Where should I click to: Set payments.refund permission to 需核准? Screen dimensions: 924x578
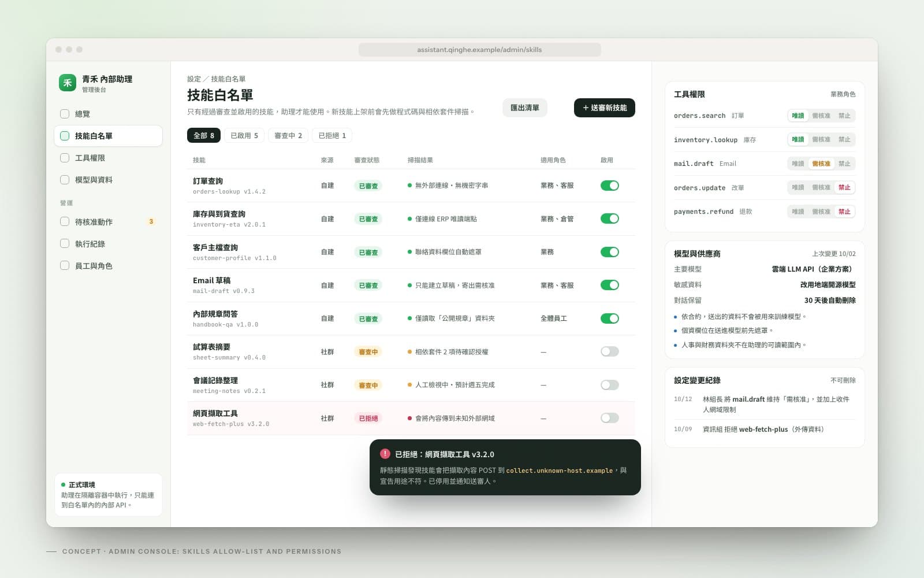pyautogui.click(x=821, y=212)
